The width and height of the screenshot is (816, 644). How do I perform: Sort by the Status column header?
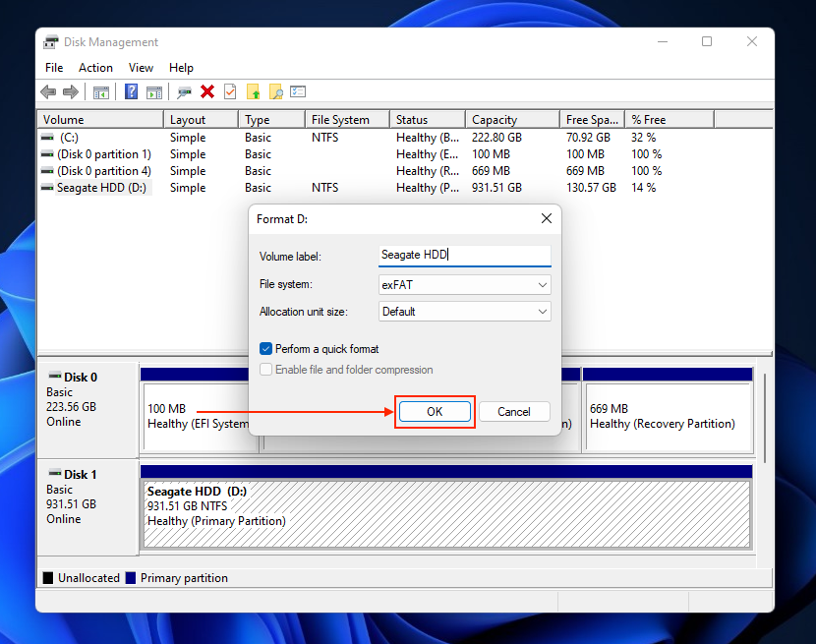[428, 119]
